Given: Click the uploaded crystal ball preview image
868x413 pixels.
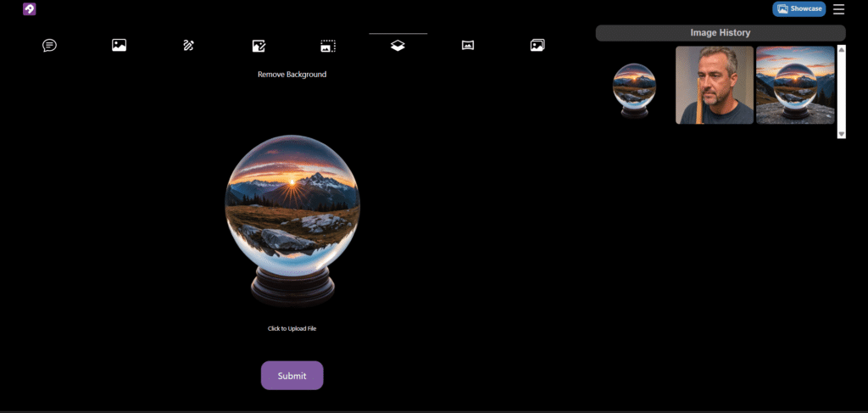Looking at the screenshot, I should pyautogui.click(x=292, y=220).
